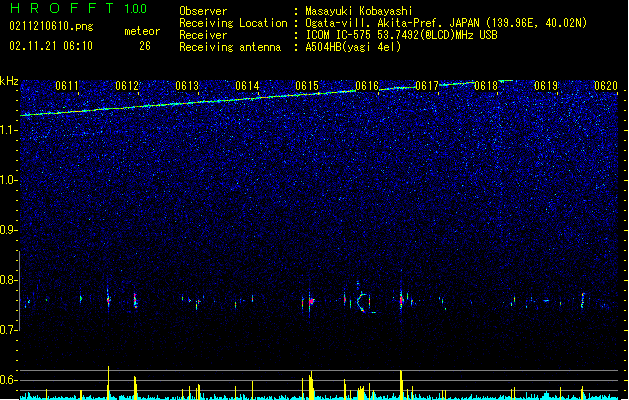
Task: Click the date stamp 02.11.21 06:10
Action: click(51, 46)
